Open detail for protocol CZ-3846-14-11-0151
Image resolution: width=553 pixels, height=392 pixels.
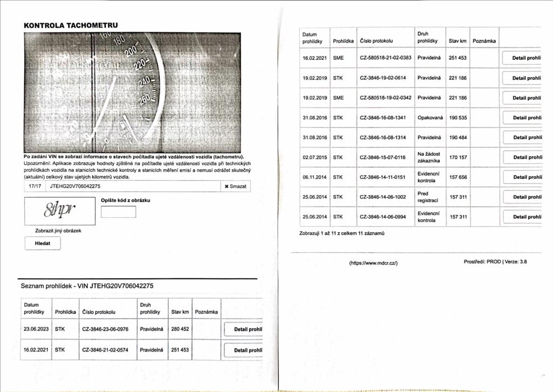[x=522, y=177]
